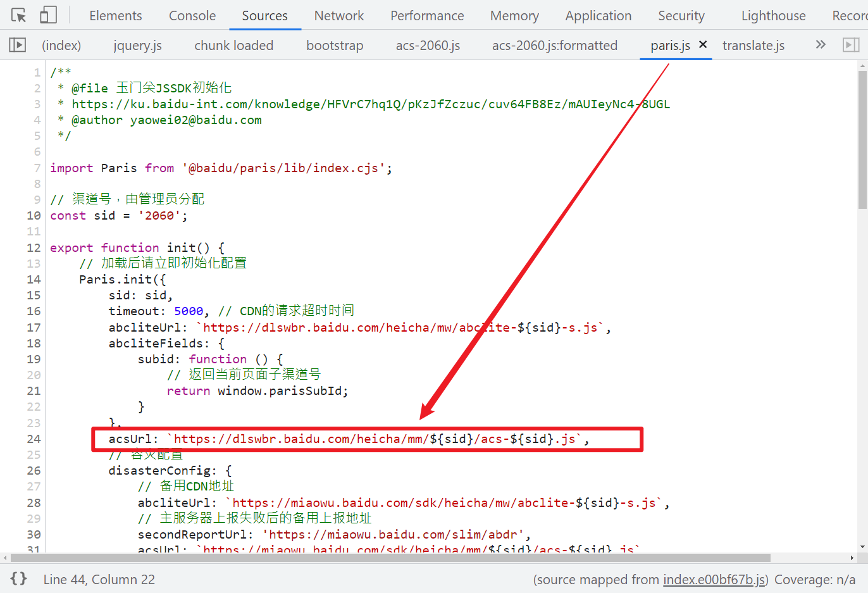The image size is (868, 593).
Task: Open the Network panel
Action: coord(339,15)
